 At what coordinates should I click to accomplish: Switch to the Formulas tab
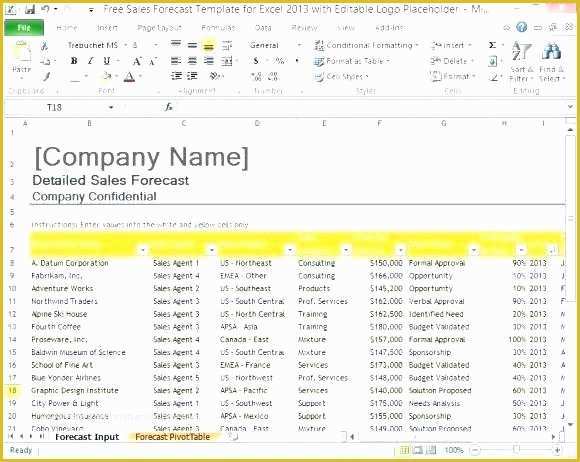(218, 28)
